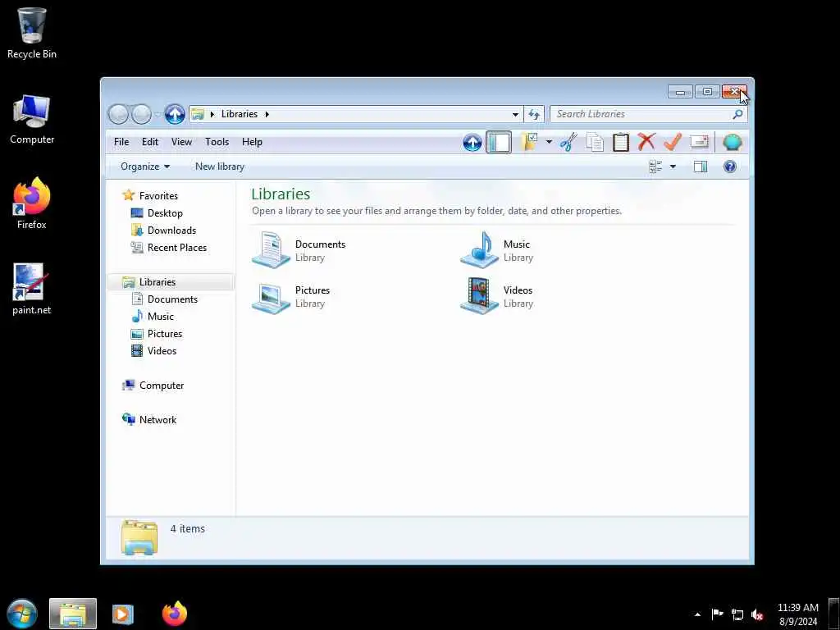Click the address bar refresh button
This screenshot has height=630, width=840.
point(534,114)
